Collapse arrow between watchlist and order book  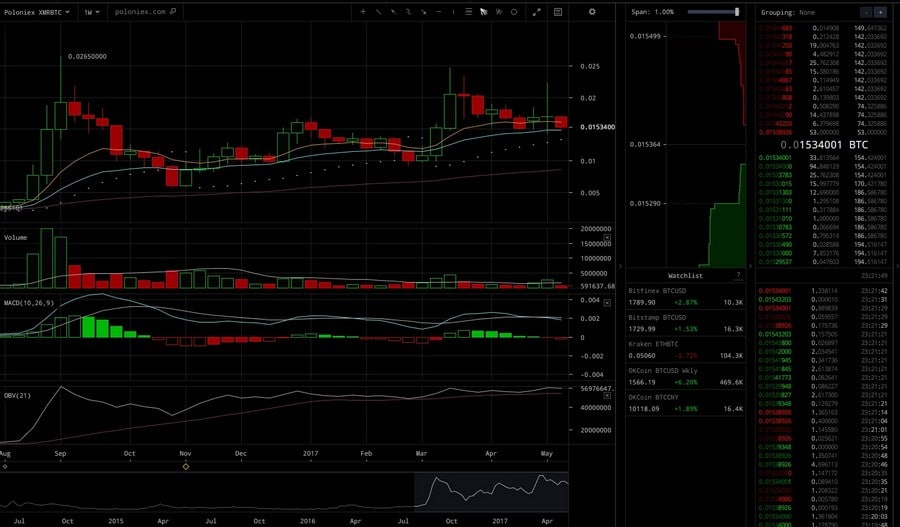(x=750, y=266)
